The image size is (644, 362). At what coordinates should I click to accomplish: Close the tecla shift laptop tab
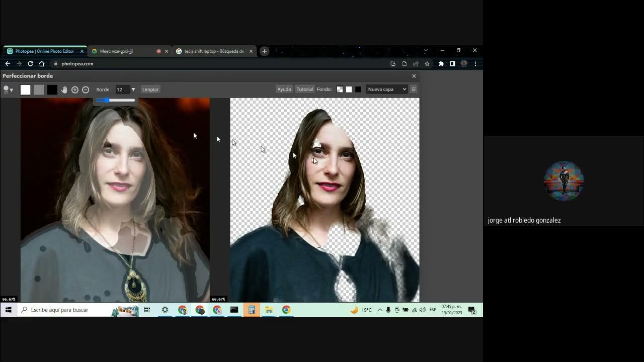point(251,51)
